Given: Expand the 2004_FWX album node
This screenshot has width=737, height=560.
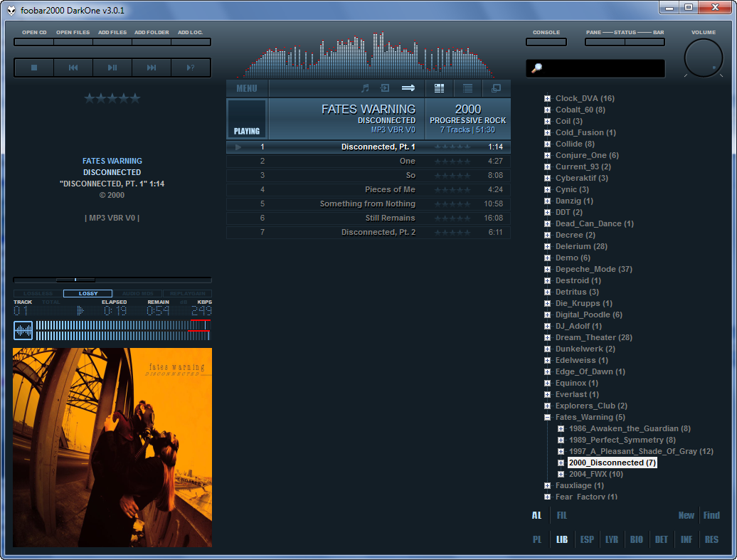Looking at the screenshot, I should [561, 474].
